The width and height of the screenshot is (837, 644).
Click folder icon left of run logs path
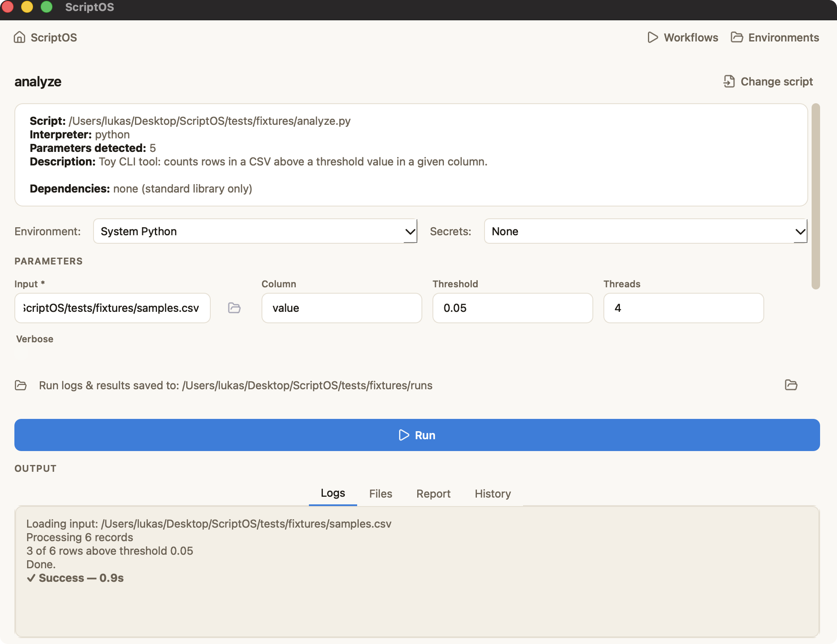tap(21, 385)
